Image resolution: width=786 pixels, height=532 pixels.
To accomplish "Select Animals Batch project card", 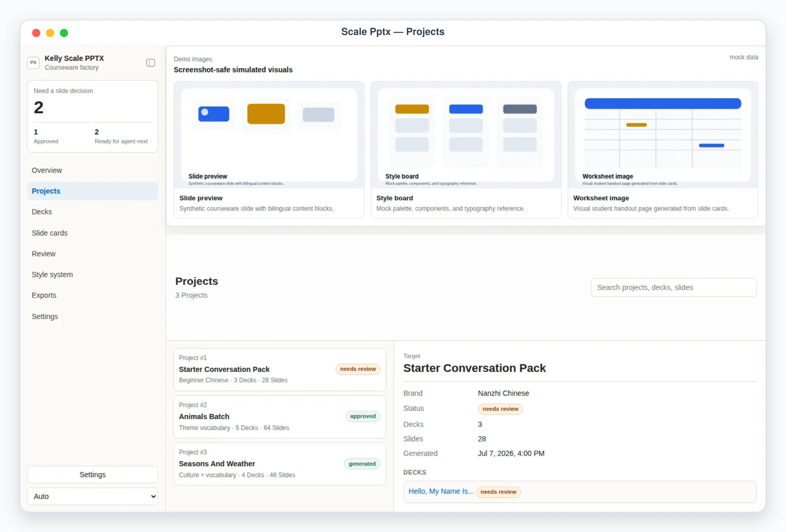I will click(x=280, y=417).
